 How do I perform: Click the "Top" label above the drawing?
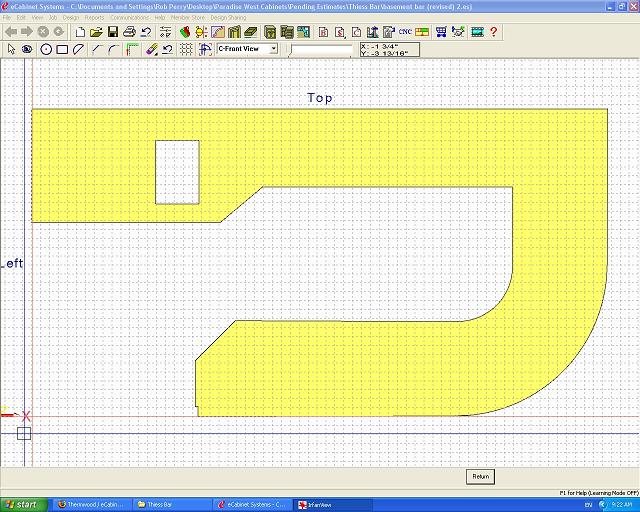pyautogui.click(x=320, y=98)
